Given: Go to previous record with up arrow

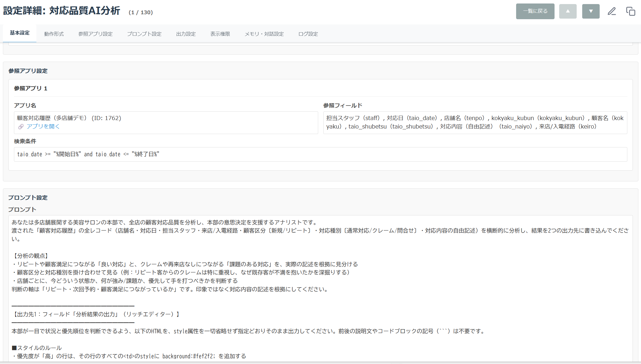Looking at the screenshot, I should click(568, 11).
